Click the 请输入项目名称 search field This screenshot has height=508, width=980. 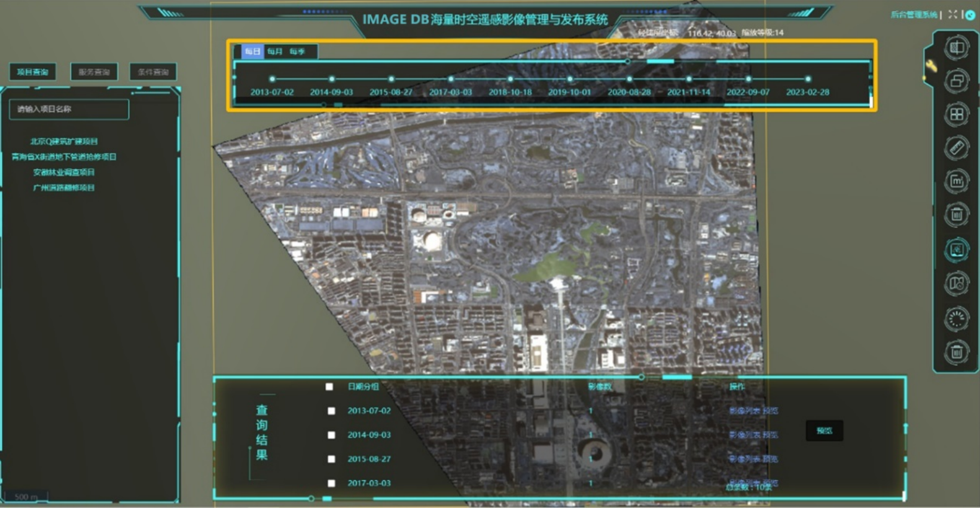(x=69, y=109)
